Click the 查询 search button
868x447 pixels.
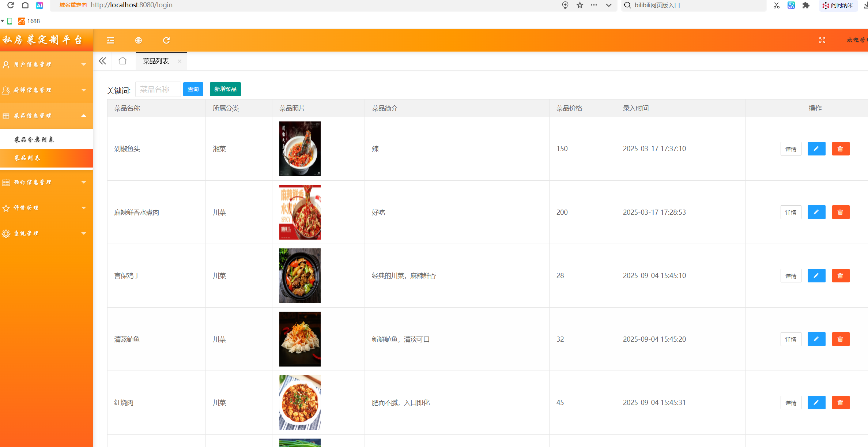[x=193, y=89]
